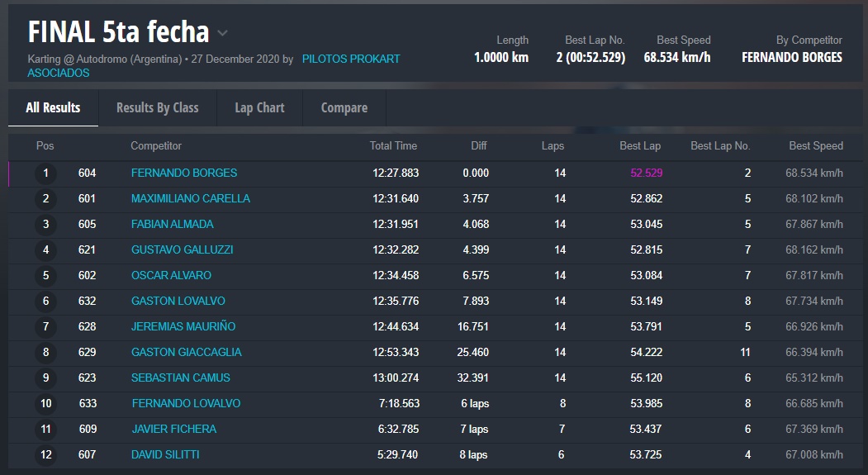This screenshot has height=475, width=868.
Task: Click JEREMIAS MAURIÑO's name
Action: pos(183,326)
